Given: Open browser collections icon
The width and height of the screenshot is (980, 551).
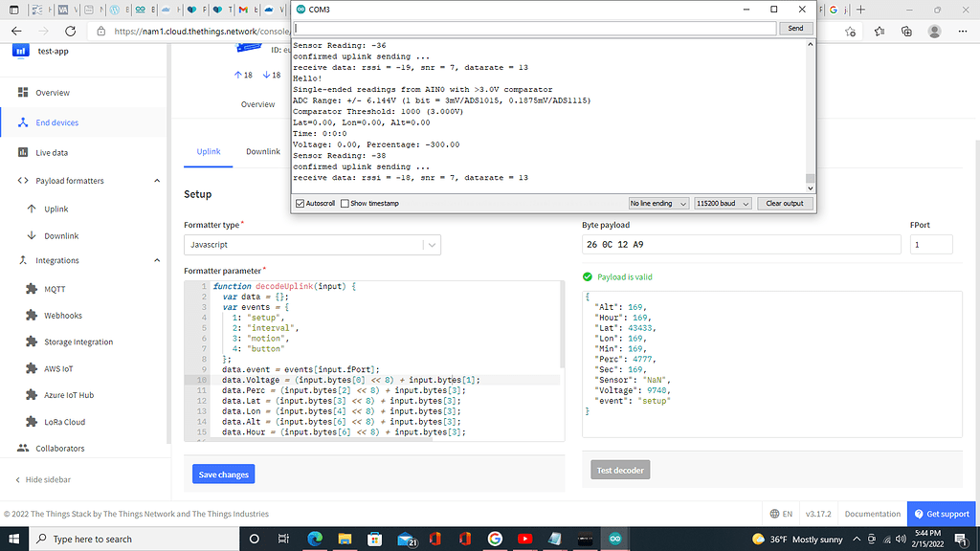Looking at the screenshot, I should tap(907, 32).
